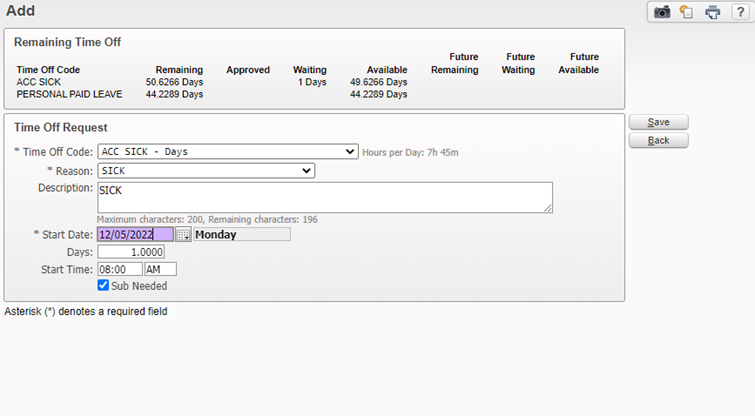
Task: Click the Days quantity field
Action: [130, 252]
